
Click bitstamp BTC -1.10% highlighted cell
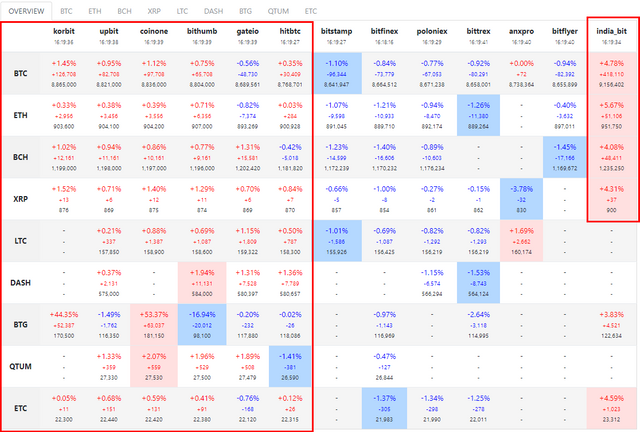click(337, 73)
